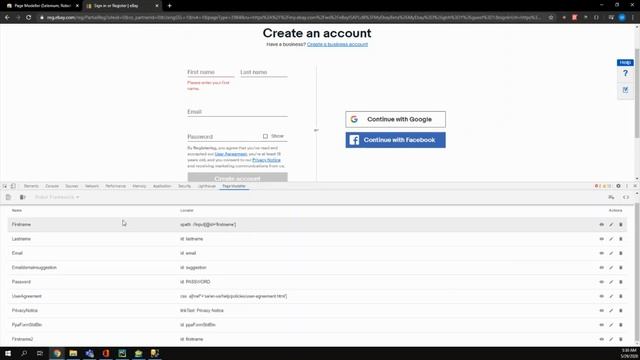Screen dimensions: 640x360
Task: Click the eye icon in PpaFormSbtBtn row
Action: click(601, 324)
